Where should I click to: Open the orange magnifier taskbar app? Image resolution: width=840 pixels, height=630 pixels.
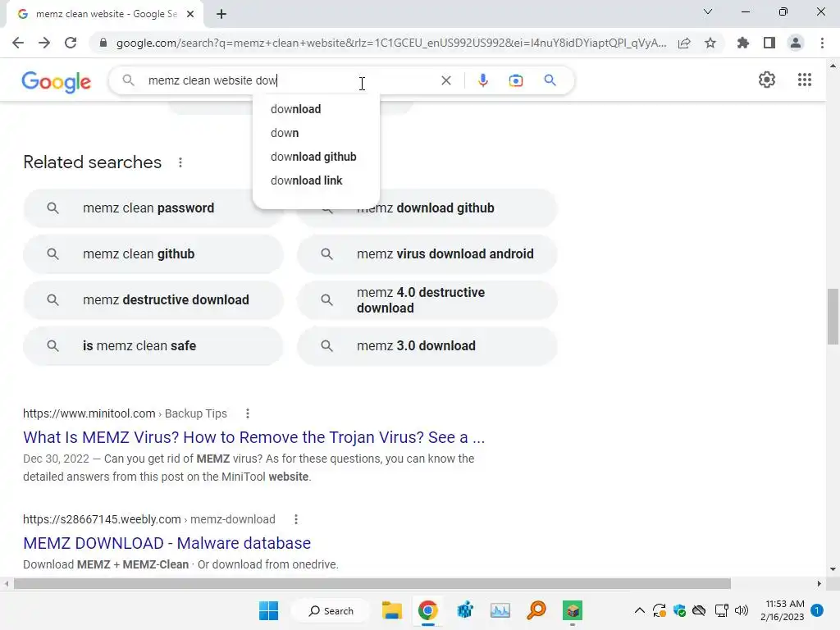coord(536,610)
